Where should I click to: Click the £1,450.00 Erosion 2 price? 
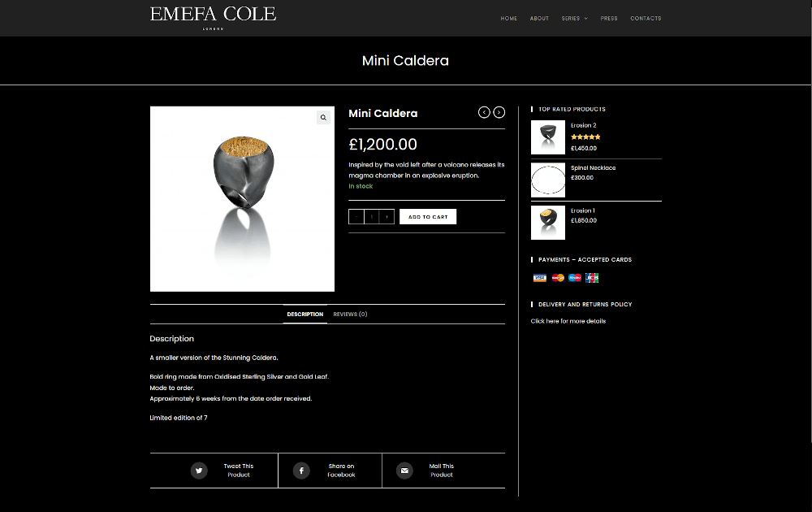click(584, 148)
